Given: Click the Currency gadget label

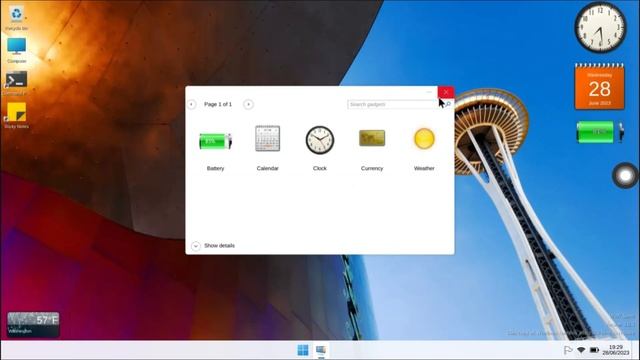Looking at the screenshot, I should (372, 168).
